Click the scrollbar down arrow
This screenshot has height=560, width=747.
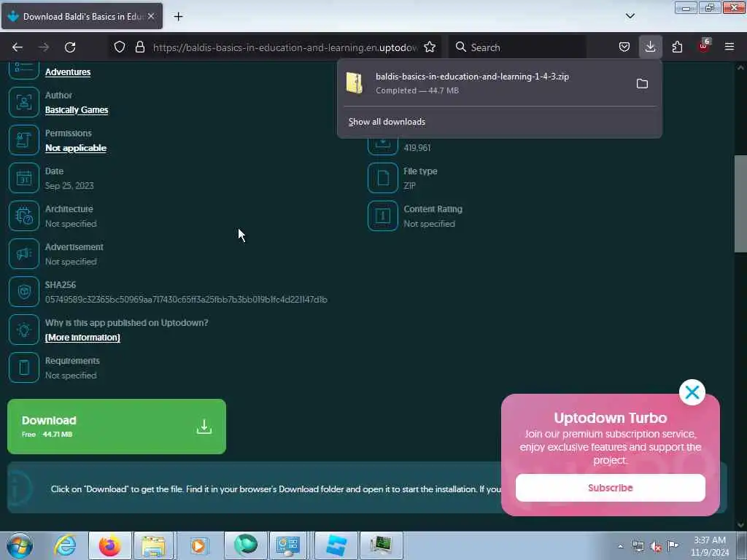[740, 525]
